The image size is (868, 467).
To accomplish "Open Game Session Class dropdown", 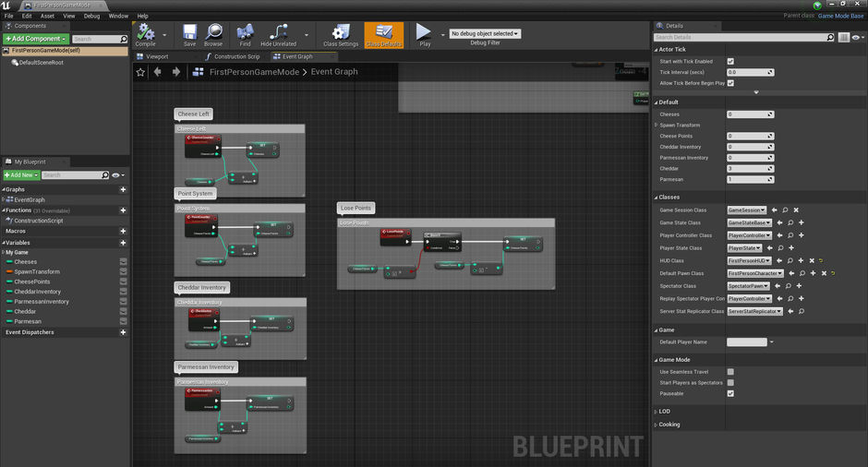I will 747,210.
